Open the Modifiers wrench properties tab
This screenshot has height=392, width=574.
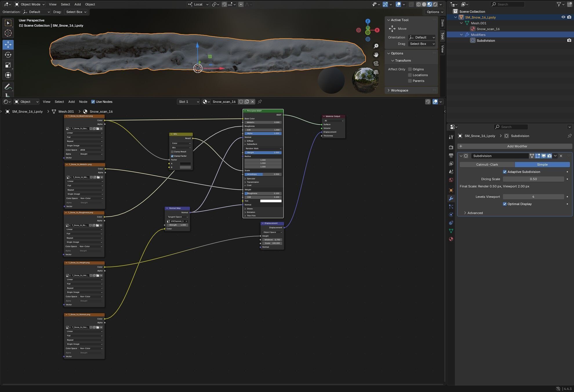451,198
